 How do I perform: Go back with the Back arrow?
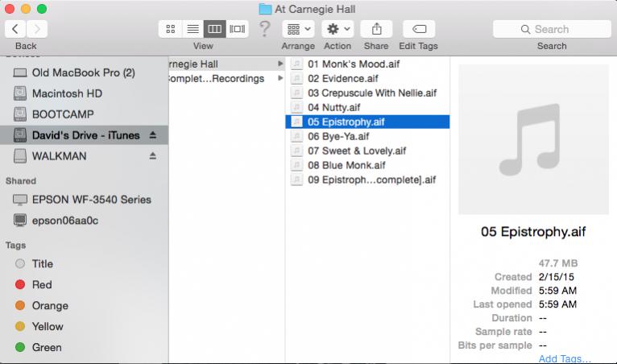click(15, 29)
